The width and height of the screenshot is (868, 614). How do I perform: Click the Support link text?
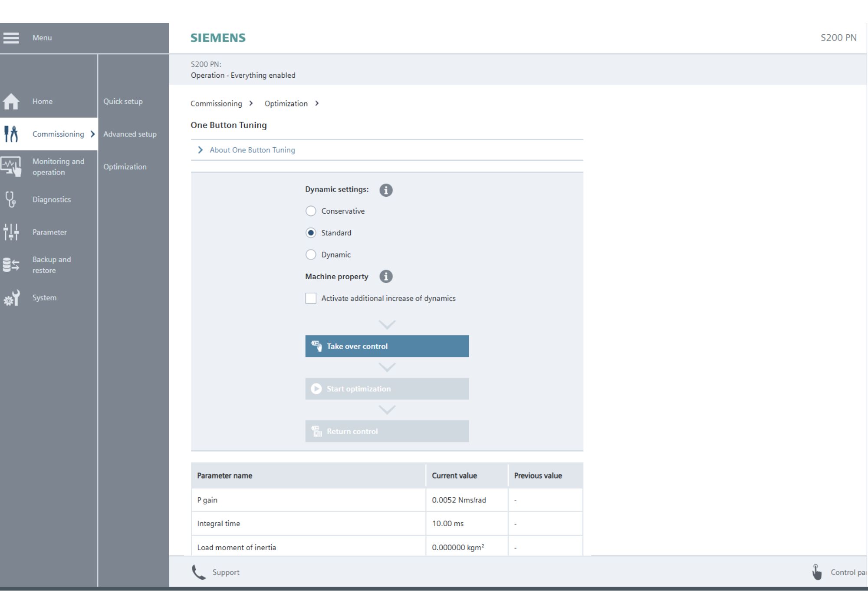coord(226,572)
